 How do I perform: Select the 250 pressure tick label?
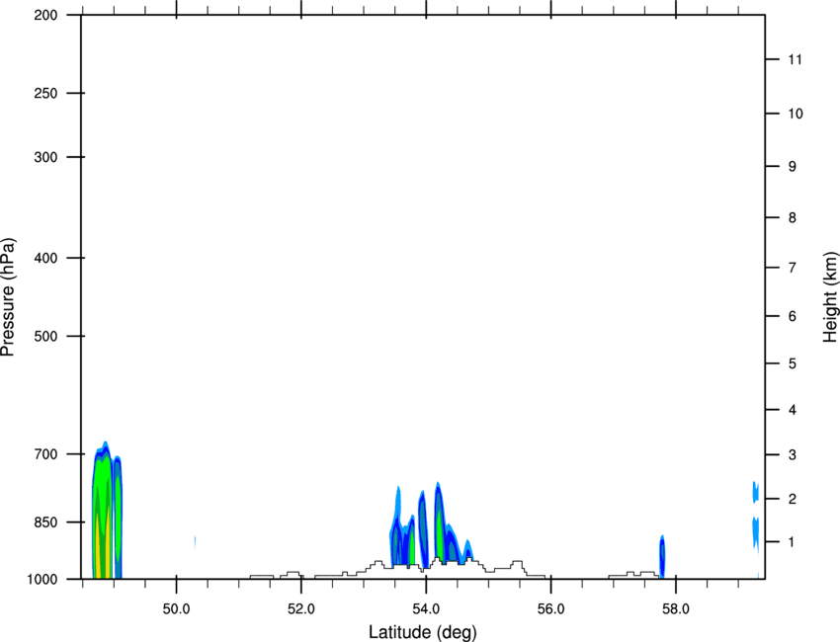click(45, 93)
